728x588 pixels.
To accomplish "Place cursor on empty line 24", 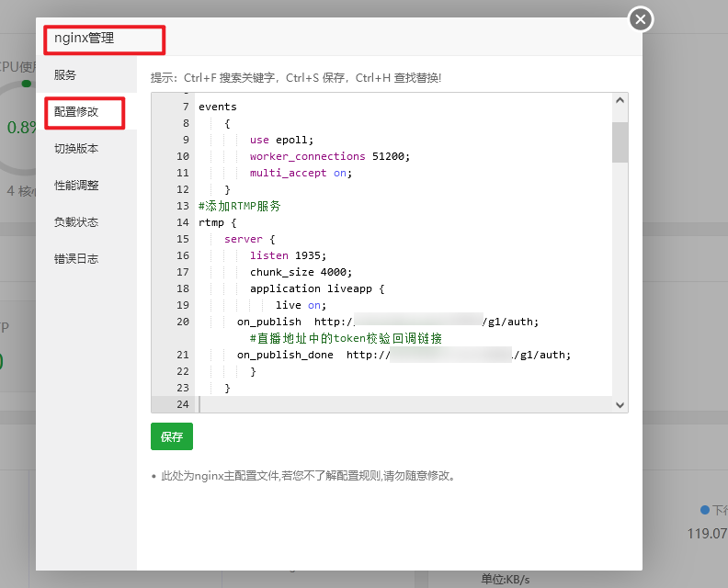I will 404,404.
